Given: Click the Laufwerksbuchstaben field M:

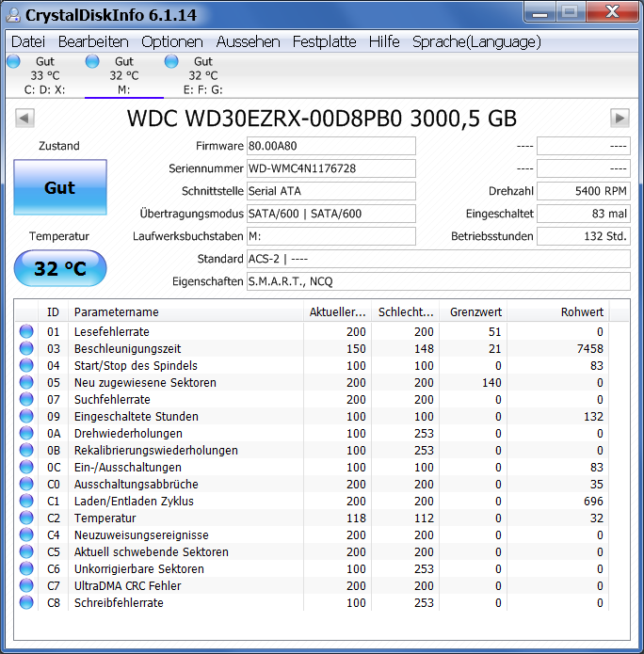Looking at the screenshot, I should click(331, 236).
